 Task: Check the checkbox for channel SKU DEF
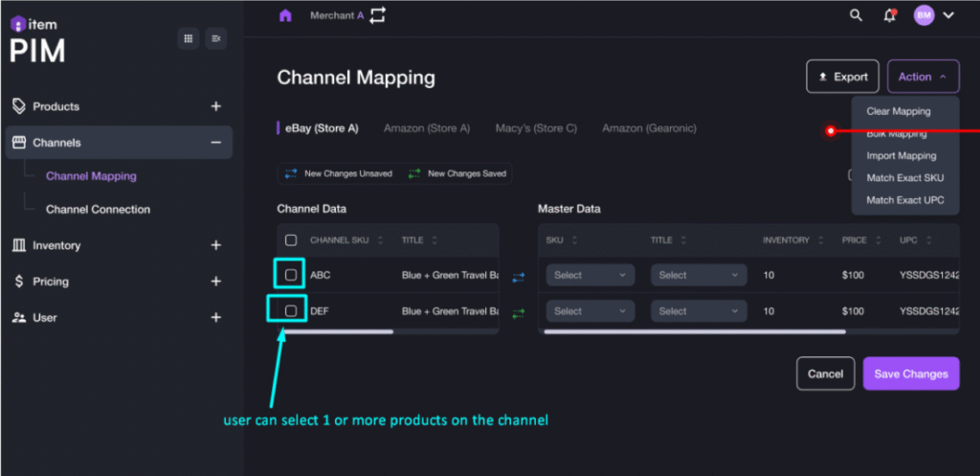tap(291, 311)
